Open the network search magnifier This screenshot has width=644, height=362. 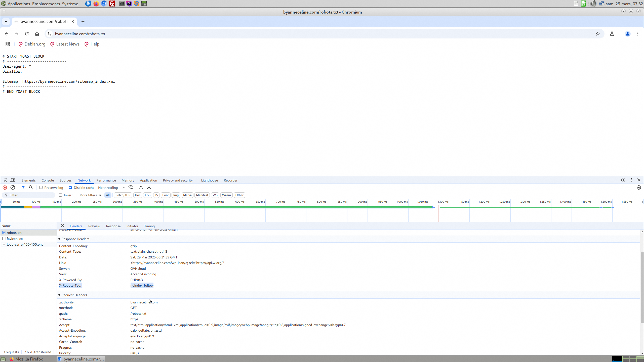coord(31,188)
